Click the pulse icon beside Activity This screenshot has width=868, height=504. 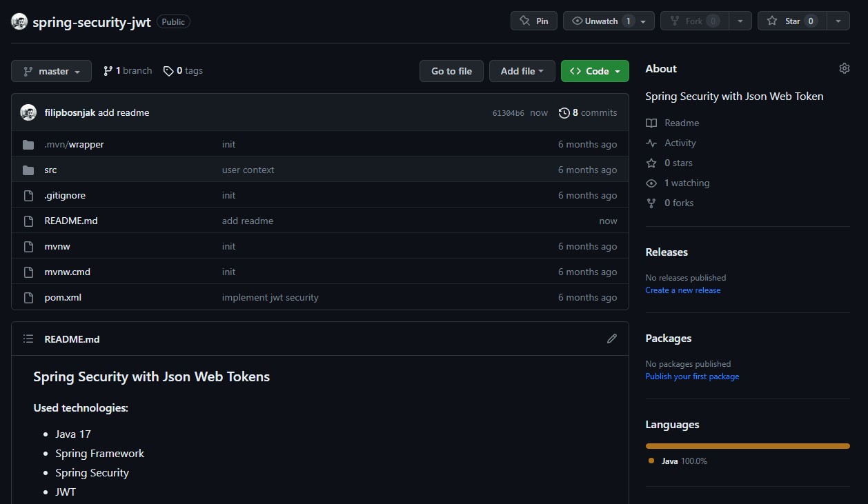coord(651,143)
